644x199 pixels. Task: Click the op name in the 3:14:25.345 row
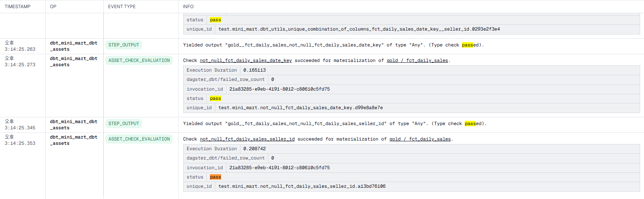pyautogui.click(x=73, y=125)
